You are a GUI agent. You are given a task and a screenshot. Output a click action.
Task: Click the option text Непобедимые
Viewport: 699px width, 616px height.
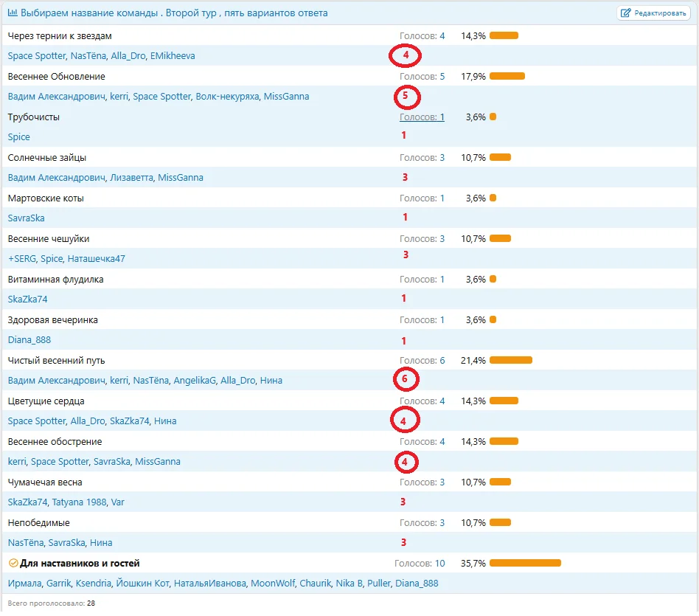coord(38,523)
